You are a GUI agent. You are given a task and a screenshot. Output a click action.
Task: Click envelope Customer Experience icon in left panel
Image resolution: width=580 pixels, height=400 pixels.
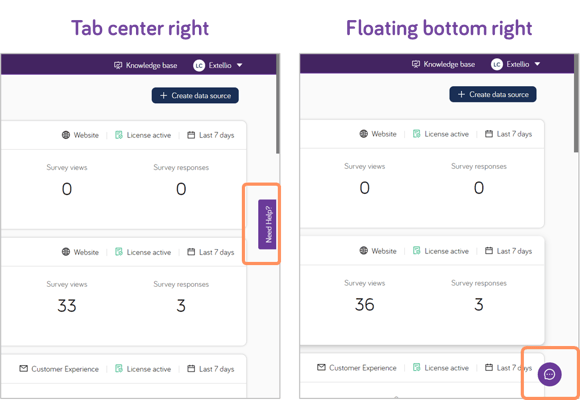(23, 369)
